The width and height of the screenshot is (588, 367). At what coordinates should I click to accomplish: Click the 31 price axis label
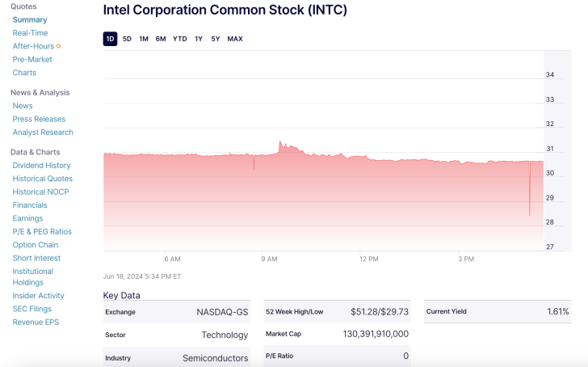click(550, 149)
